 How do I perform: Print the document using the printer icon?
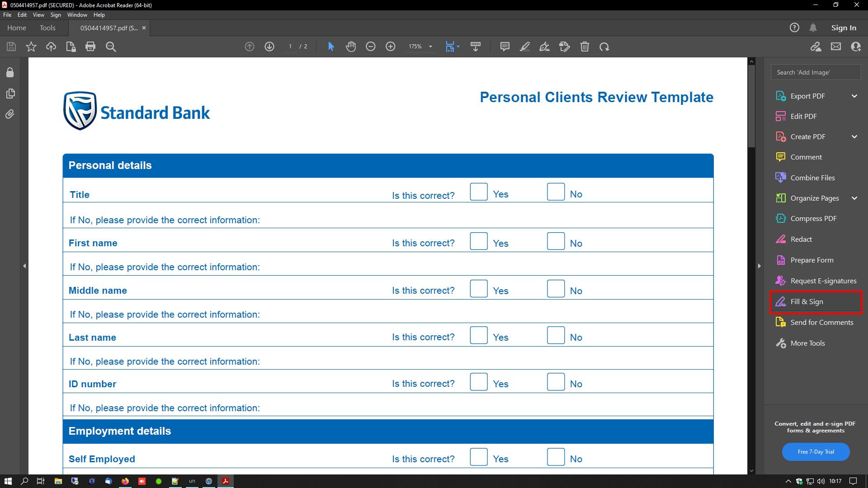tap(90, 47)
